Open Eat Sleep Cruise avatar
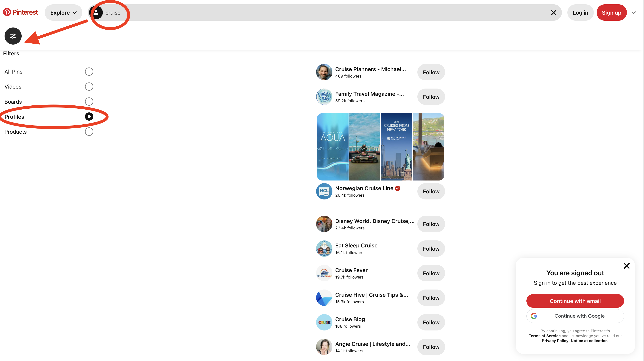This screenshot has height=361, width=644. coord(324,249)
